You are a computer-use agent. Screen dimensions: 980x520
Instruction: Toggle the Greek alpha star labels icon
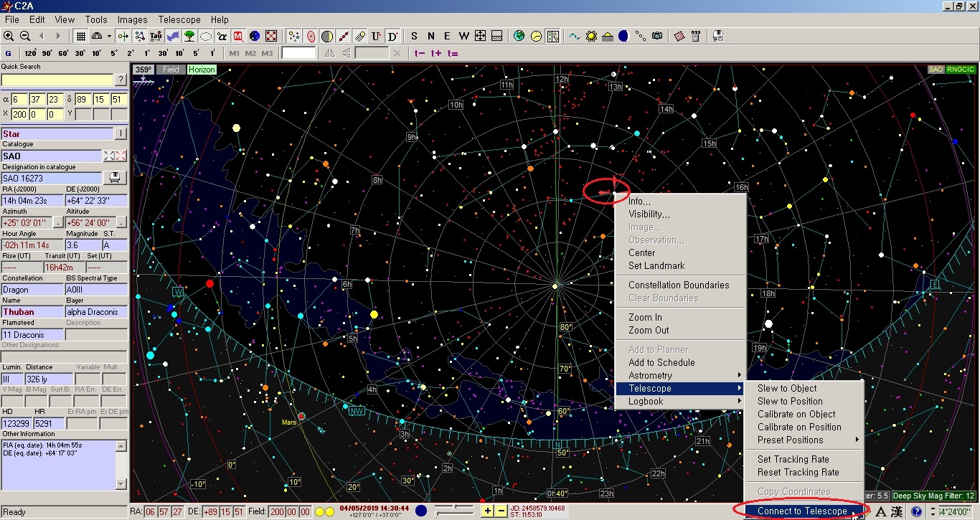click(222, 36)
